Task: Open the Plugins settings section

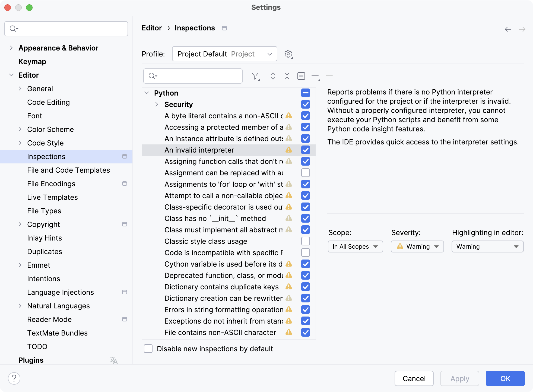Action: (31, 360)
